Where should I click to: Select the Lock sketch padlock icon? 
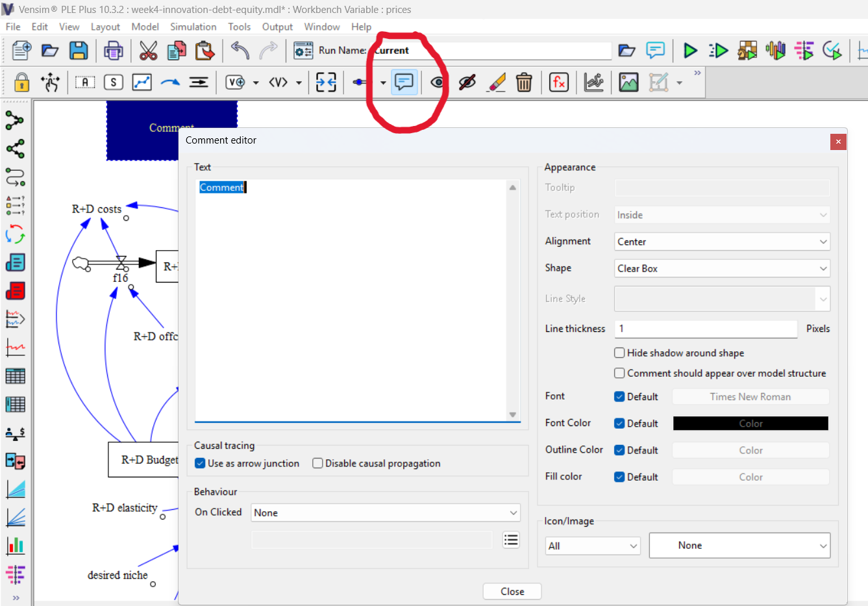(x=21, y=82)
